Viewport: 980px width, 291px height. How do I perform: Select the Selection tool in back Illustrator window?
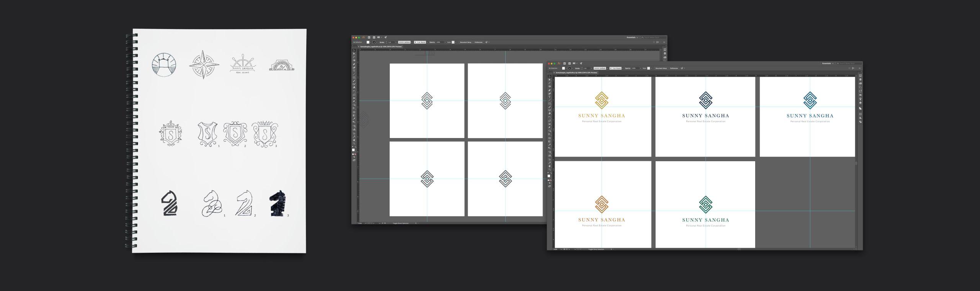pos(354,50)
